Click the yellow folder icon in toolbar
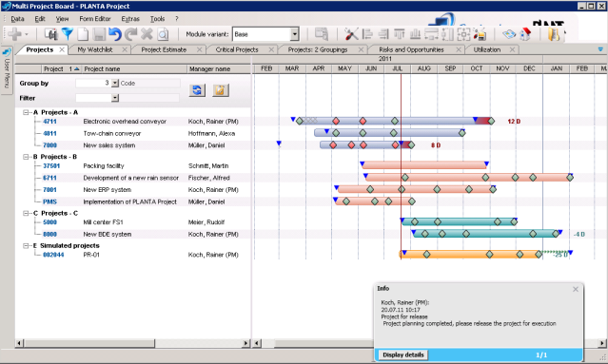The width and height of the screenshot is (608, 364). click(554, 34)
